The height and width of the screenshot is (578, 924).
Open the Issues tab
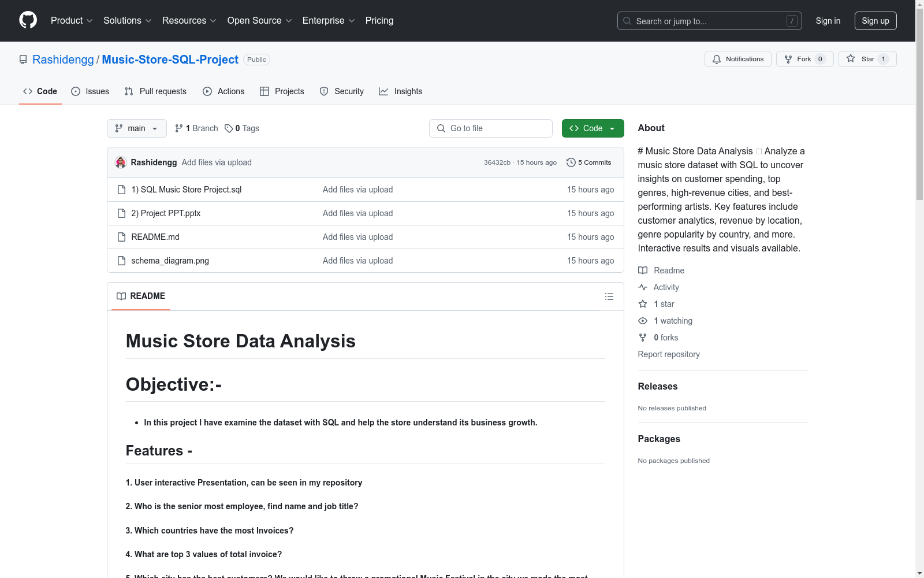point(90,91)
